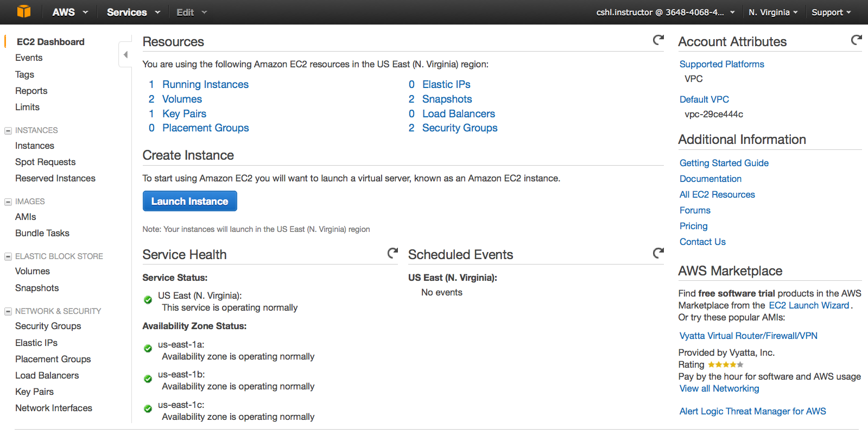
Task: Open the AWS dropdown menu
Action: 70,12
